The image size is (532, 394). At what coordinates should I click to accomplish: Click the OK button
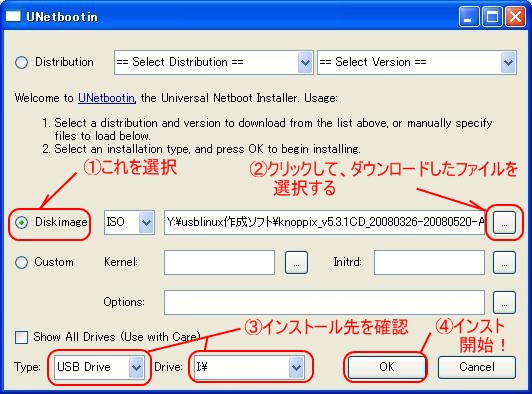386,367
